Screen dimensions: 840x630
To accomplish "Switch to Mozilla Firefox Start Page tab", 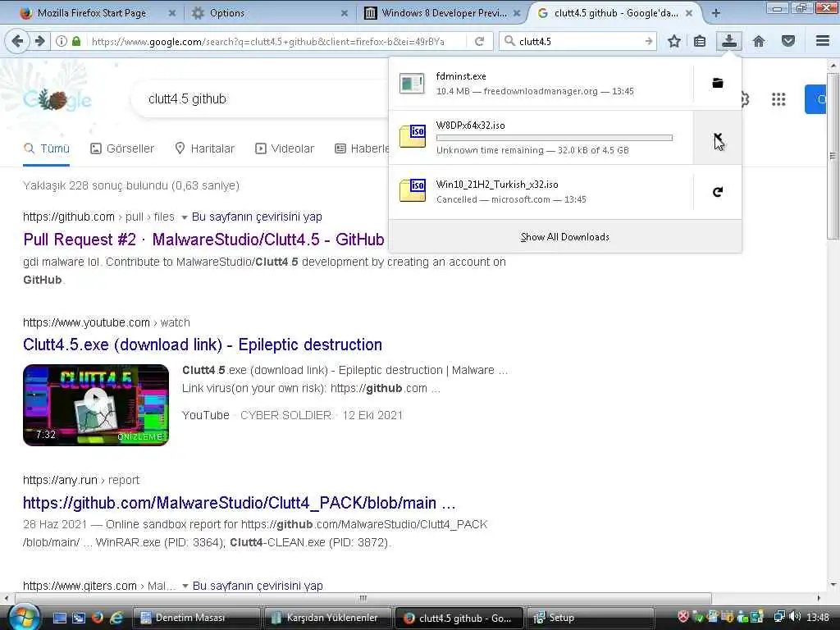I will point(91,13).
